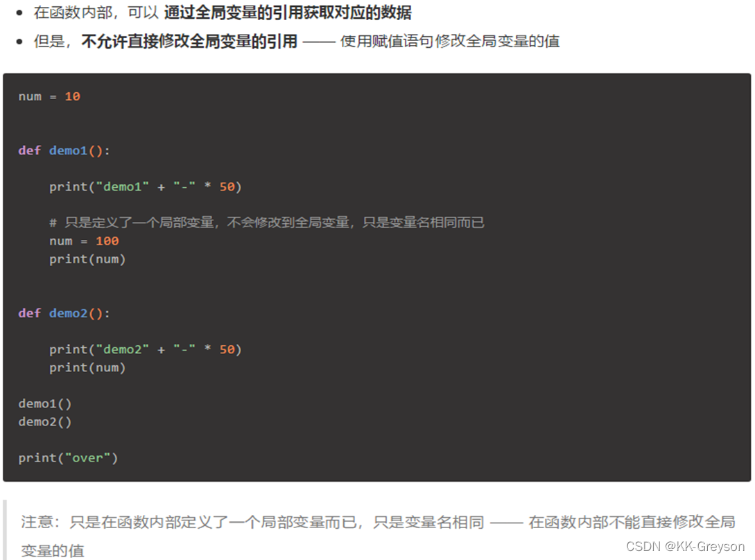Click the demo1() call line

pyautogui.click(x=45, y=403)
